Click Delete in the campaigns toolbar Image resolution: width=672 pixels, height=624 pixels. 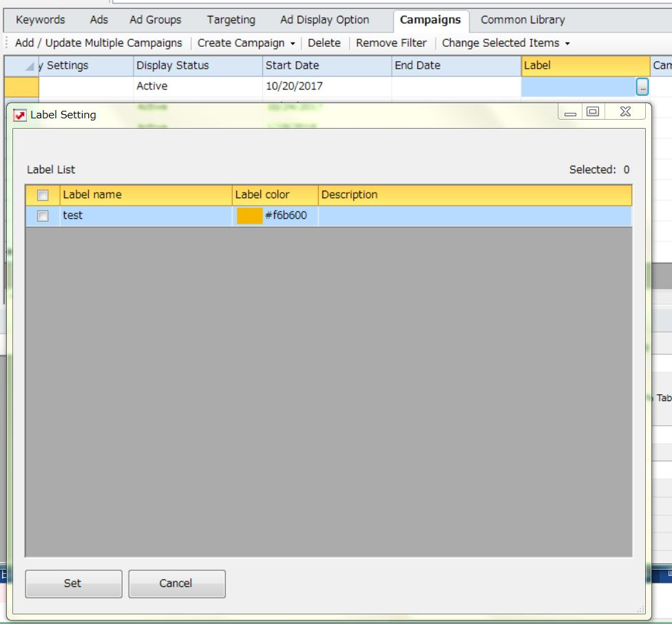[324, 43]
